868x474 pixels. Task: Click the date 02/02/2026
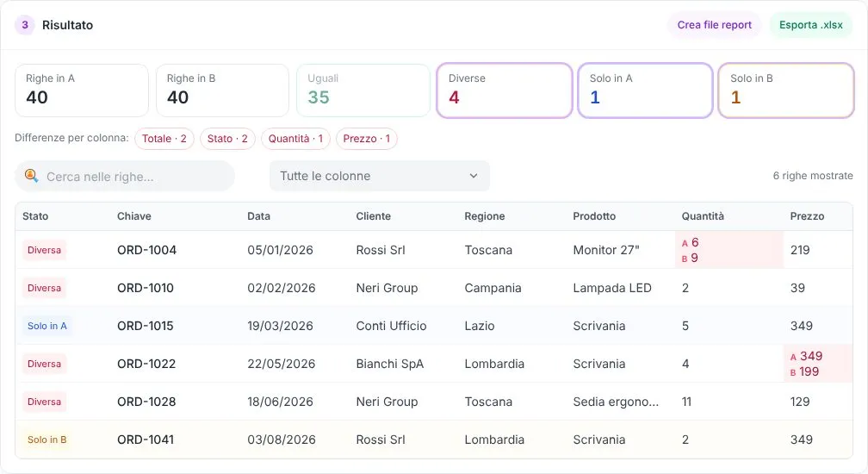[282, 288]
